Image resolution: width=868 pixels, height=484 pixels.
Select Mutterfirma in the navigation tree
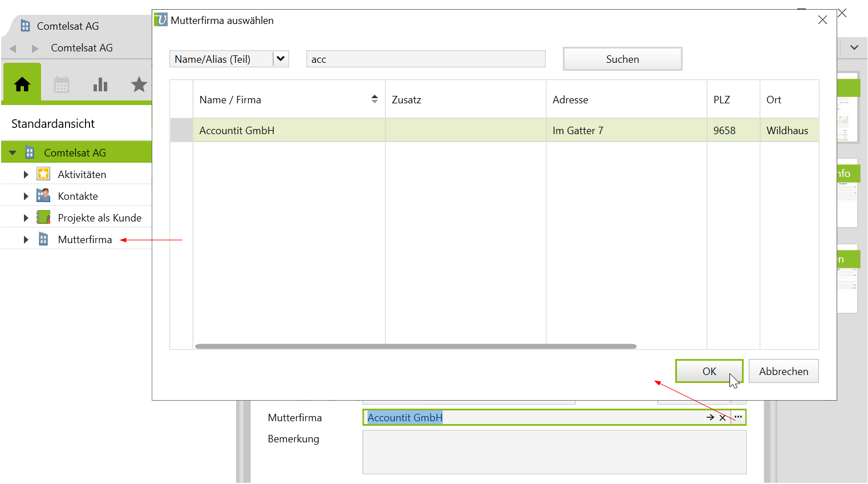click(84, 240)
